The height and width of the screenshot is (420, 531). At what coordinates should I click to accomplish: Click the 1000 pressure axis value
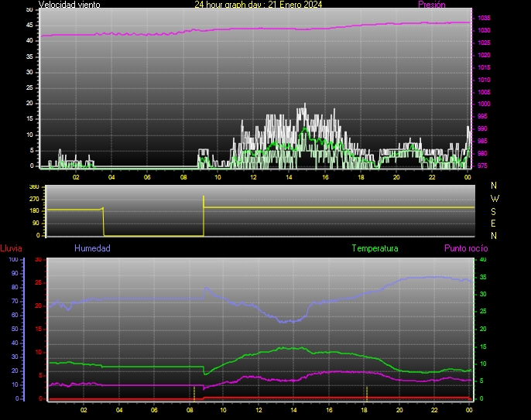pos(484,104)
